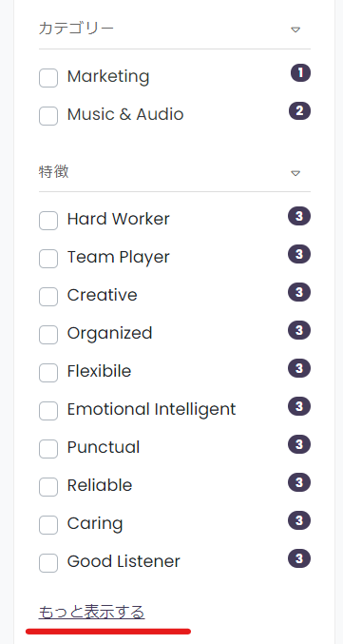Check the Marketing checkbox

[x=48, y=78]
